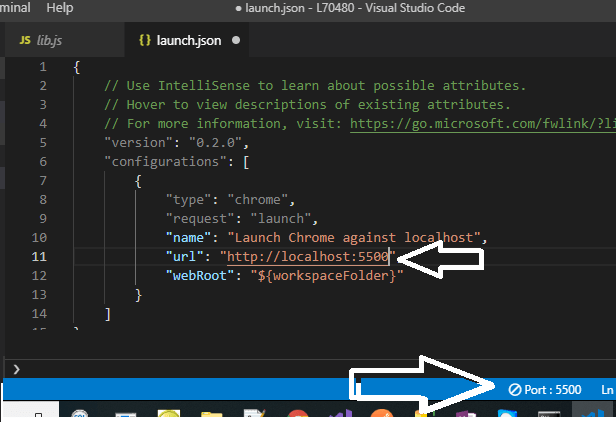Click the blue VS Code taskbar icon
The width and height of the screenshot is (616, 422).
590,412
